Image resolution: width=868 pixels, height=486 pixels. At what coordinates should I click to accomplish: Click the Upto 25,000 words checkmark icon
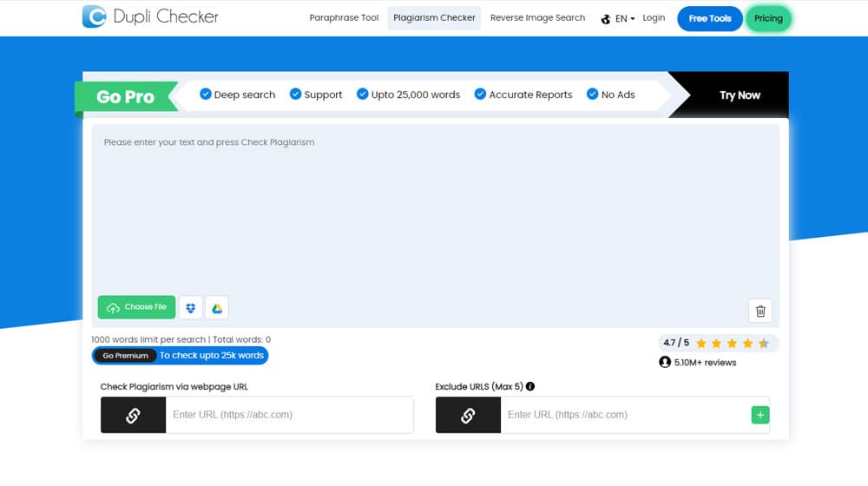coord(363,94)
